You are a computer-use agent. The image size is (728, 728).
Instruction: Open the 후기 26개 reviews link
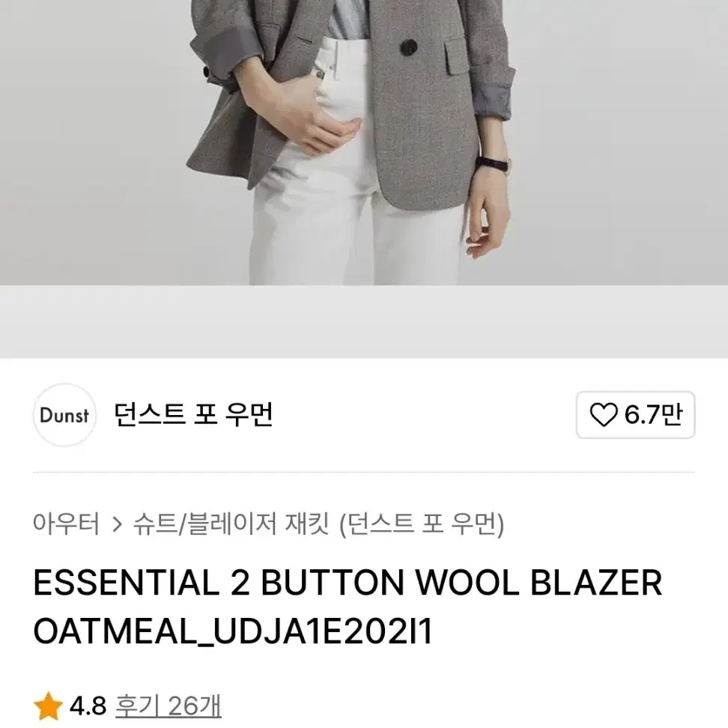(x=168, y=706)
